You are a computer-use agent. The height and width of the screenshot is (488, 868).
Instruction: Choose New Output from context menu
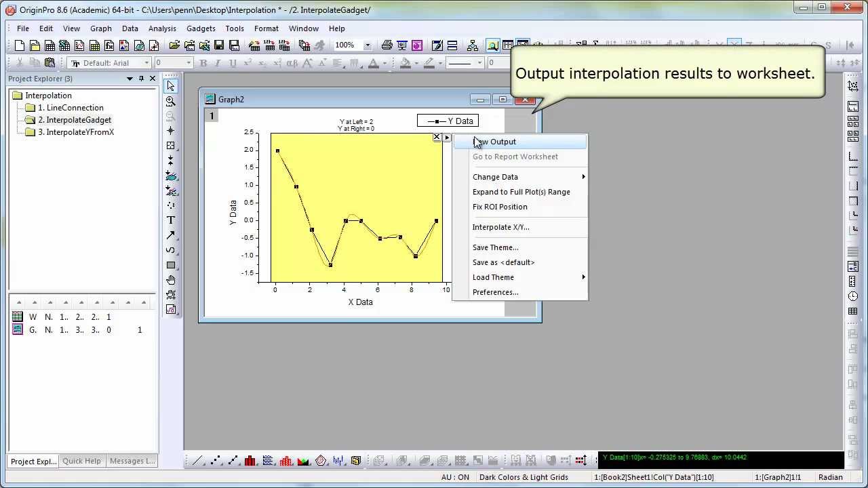(519, 142)
